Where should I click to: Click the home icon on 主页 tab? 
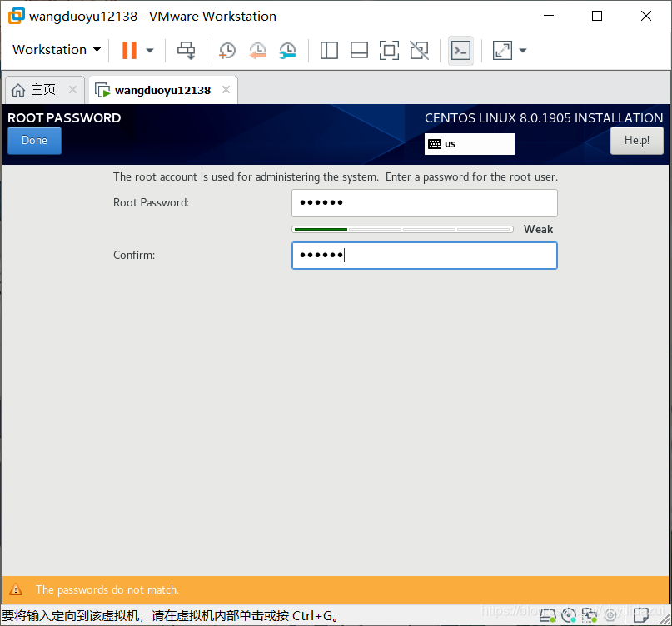(18, 90)
